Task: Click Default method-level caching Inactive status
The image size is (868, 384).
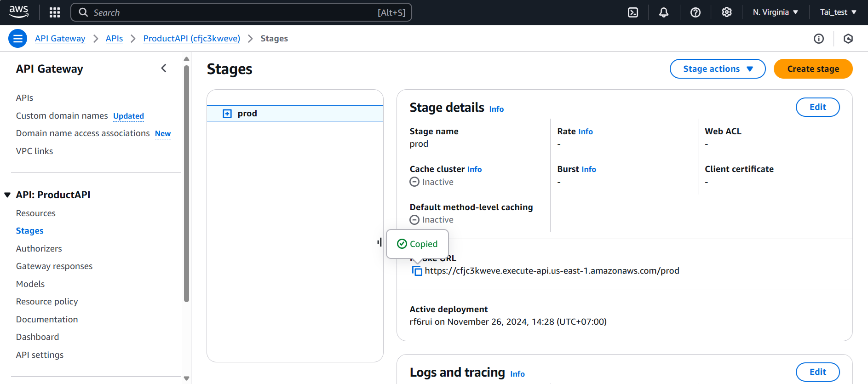Action: click(x=431, y=220)
